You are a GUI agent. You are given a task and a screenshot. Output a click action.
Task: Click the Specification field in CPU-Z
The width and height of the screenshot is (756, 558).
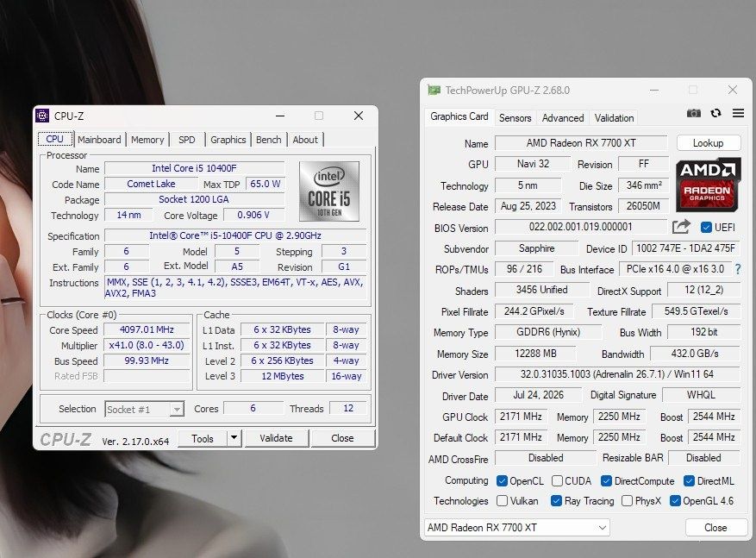[x=235, y=235]
